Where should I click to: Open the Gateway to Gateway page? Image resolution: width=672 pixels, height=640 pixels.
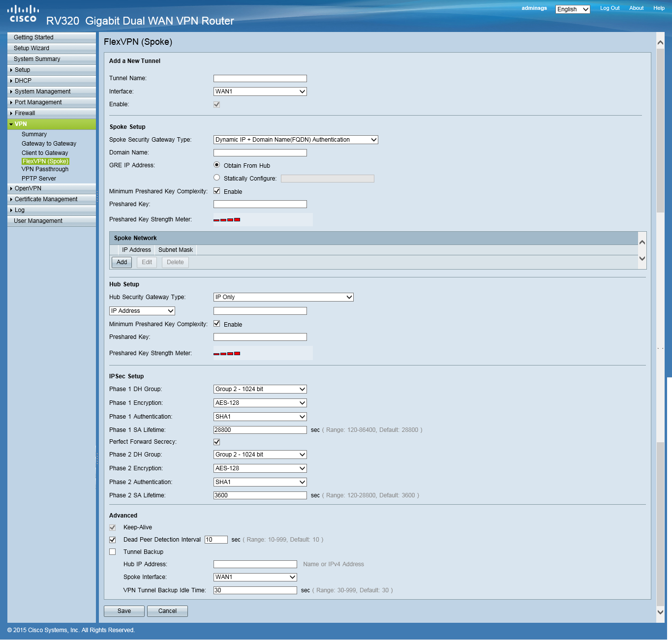pyautogui.click(x=49, y=143)
